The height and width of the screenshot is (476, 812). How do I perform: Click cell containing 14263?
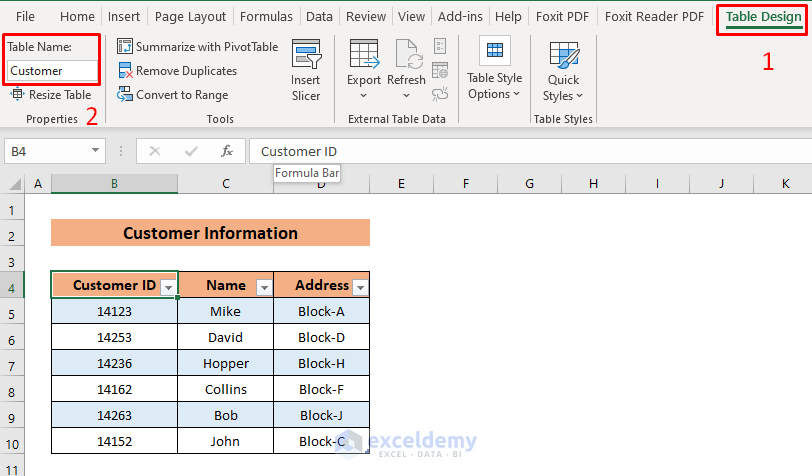(114, 415)
